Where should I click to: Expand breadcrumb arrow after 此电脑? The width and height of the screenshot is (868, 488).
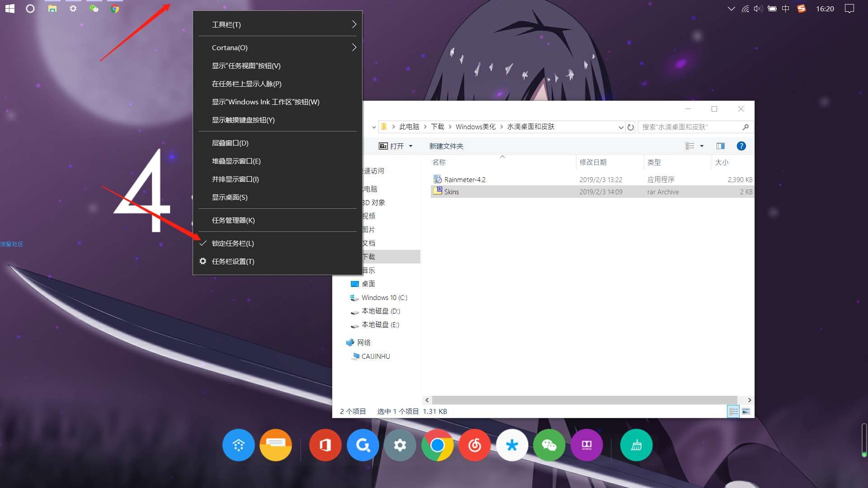tap(425, 127)
